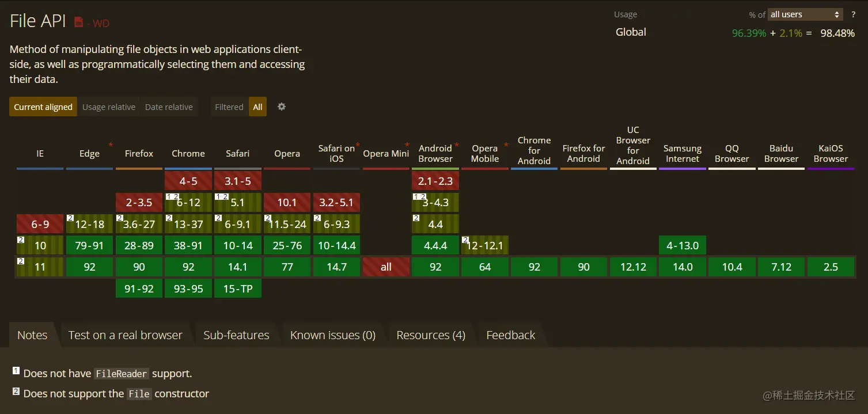Click Edge 79-91 cell
Image resolution: width=868 pixels, height=414 pixels.
click(x=89, y=245)
